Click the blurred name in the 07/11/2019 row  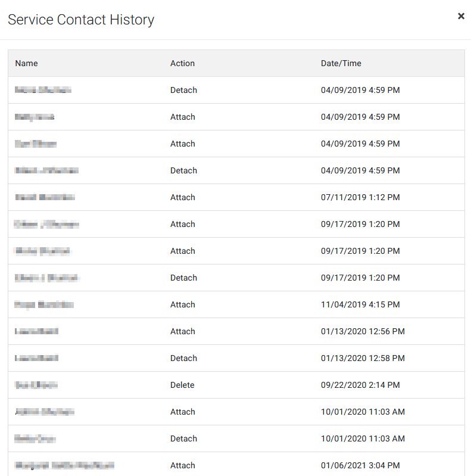pyautogui.click(x=45, y=197)
